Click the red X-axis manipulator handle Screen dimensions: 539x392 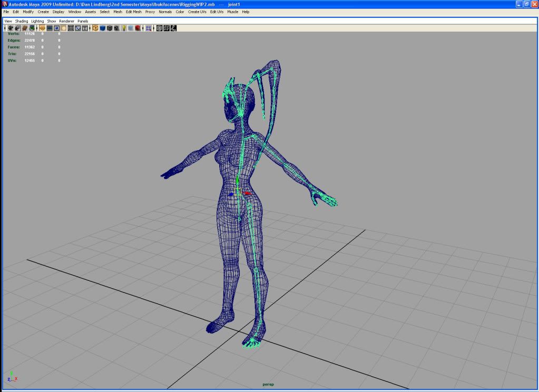pyautogui.click(x=247, y=193)
